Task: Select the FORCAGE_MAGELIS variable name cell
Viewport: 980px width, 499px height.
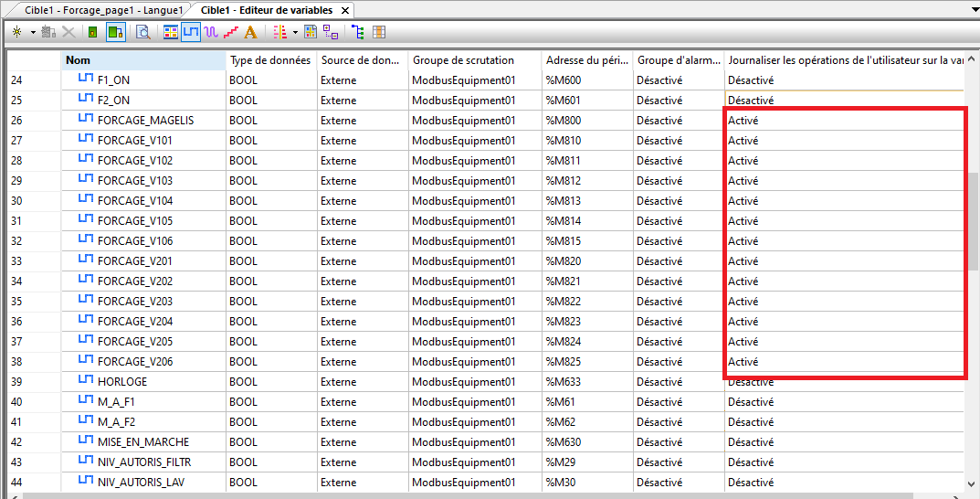Action: pyautogui.click(x=145, y=121)
